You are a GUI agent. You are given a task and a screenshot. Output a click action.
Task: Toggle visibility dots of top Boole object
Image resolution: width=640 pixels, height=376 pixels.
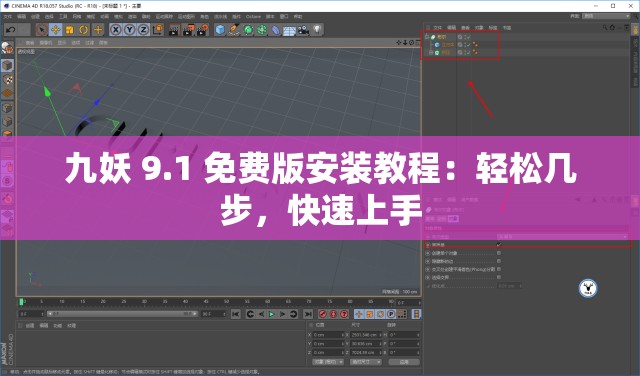pyautogui.click(x=465, y=37)
